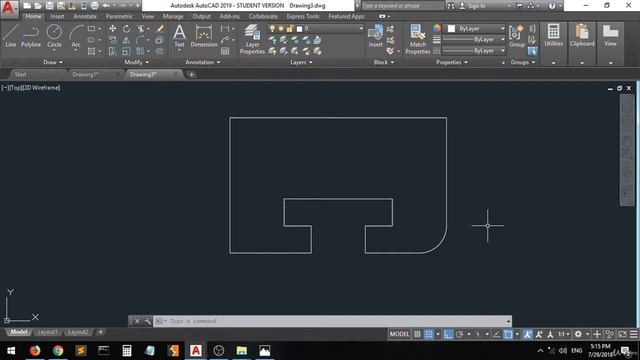This screenshot has width=640, height=360.
Task: Open the Clipboard panel
Action: [582, 36]
